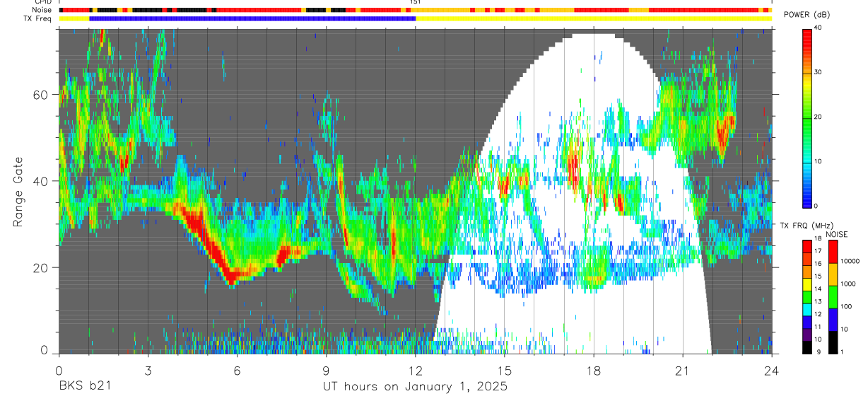Click the '15' hour tick on the time axis
The width and height of the screenshot is (868, 401).
coord(505,371)
